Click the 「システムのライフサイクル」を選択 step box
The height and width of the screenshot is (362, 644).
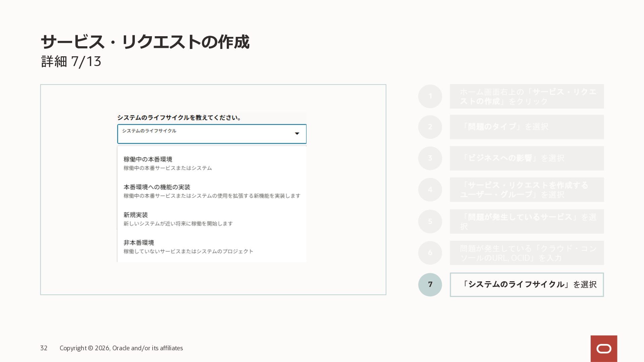(527, 285)
